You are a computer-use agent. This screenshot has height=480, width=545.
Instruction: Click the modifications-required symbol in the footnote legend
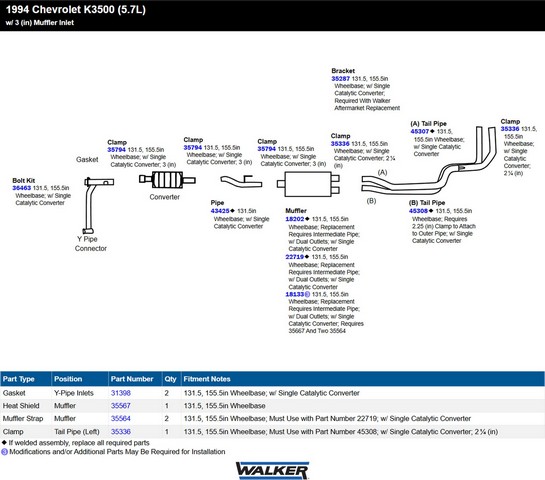(5, 452)
